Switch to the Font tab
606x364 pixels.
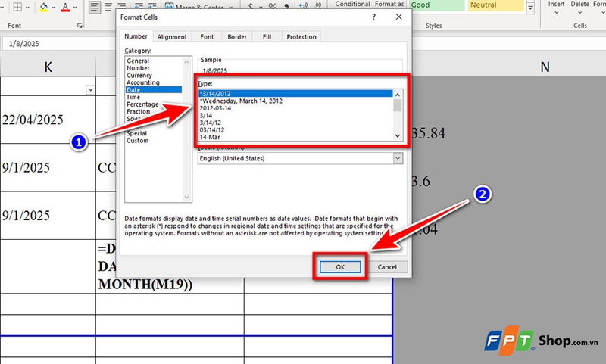(207, 36)
